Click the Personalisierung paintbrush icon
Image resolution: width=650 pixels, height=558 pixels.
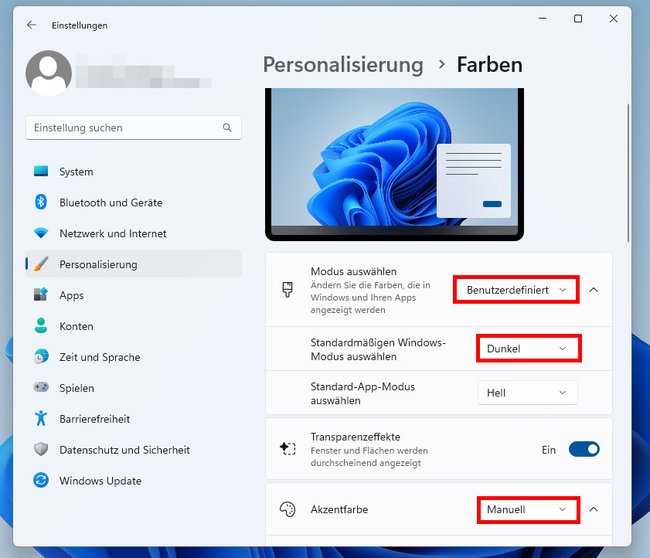coord(41,264)
